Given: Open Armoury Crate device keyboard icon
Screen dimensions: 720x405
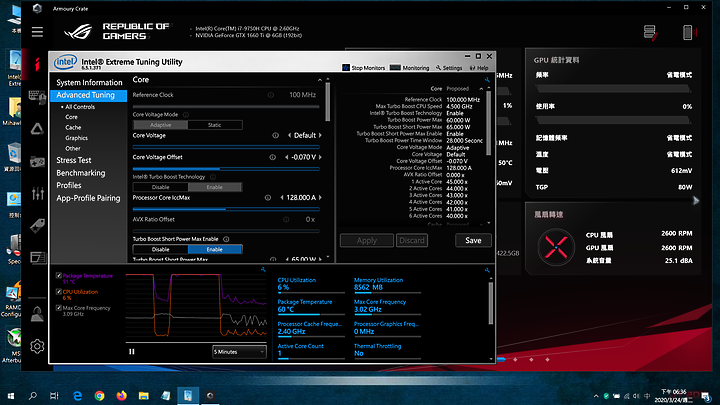Looking at the screenshot, I should click(37, 96).
